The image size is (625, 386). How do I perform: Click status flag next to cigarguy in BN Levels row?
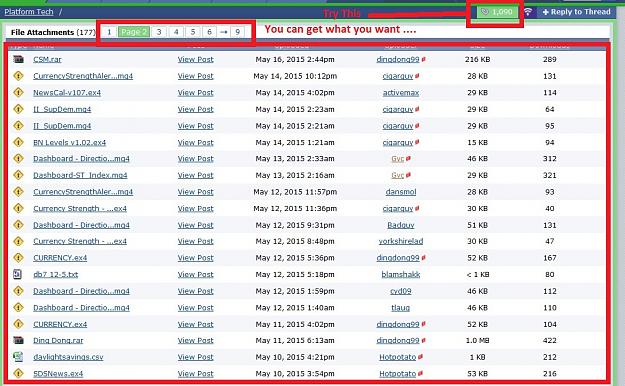(x=417, y=142)
